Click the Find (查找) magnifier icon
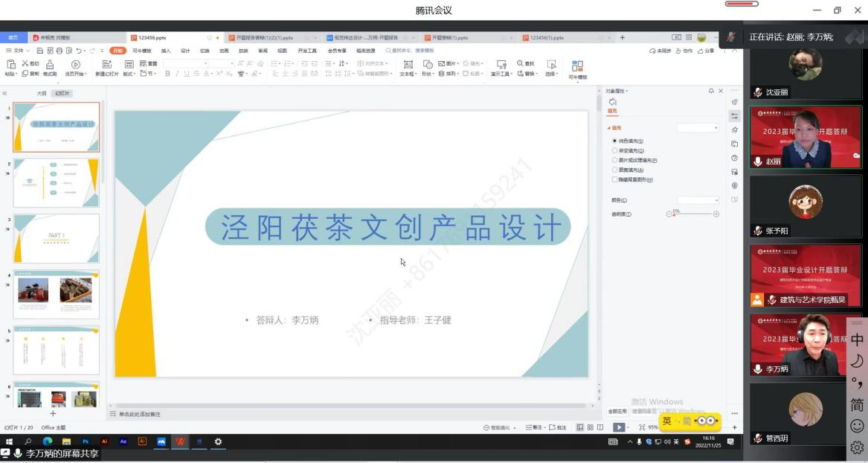The image size is (868, 463). (x=521, y=63)
